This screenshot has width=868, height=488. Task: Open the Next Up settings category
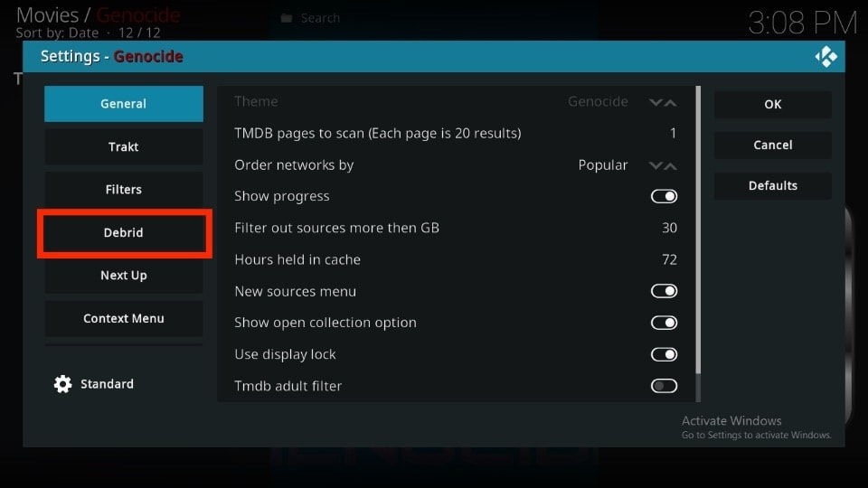[x=124, y=275]
